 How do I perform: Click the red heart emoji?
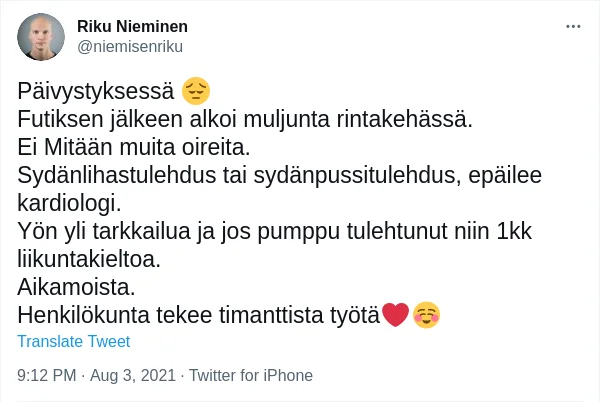396,315
